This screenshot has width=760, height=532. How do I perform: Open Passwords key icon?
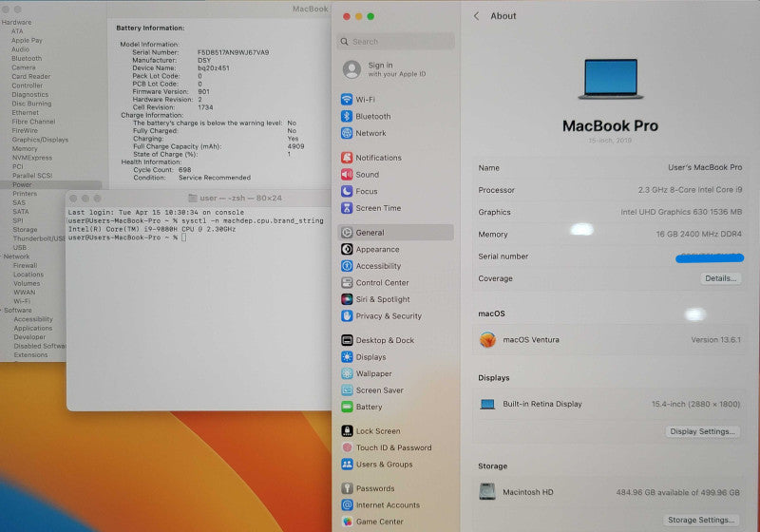coord(347,488)
